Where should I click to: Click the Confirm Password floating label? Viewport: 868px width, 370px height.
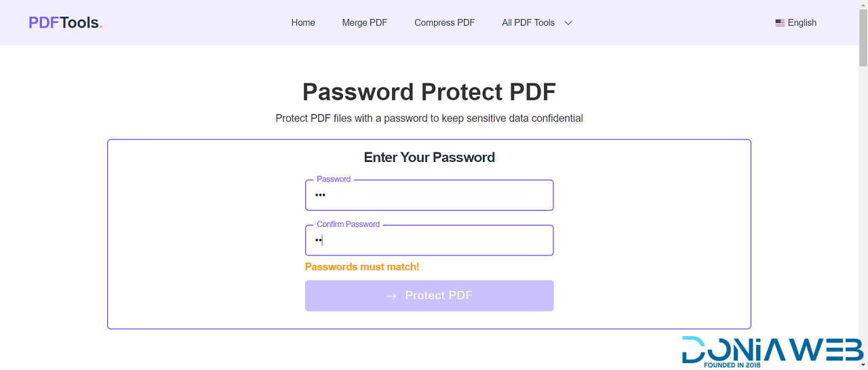(x=348, y=224)
